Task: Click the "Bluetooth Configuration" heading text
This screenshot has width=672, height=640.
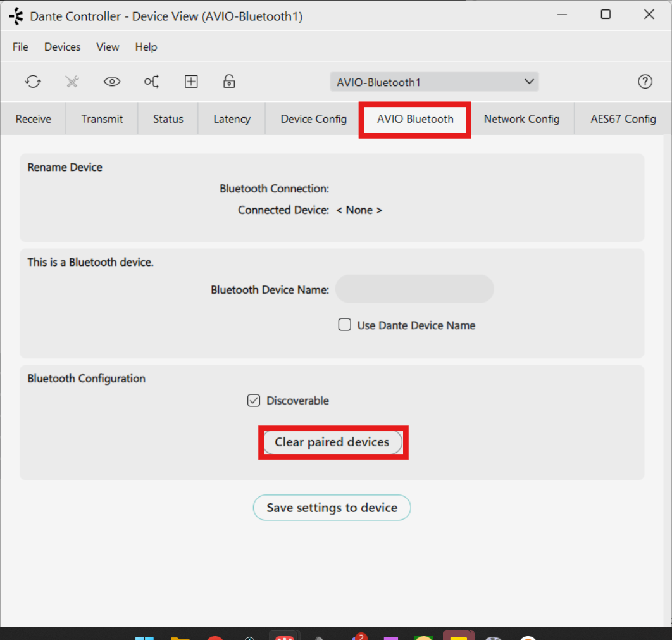Action: point(86,379)
